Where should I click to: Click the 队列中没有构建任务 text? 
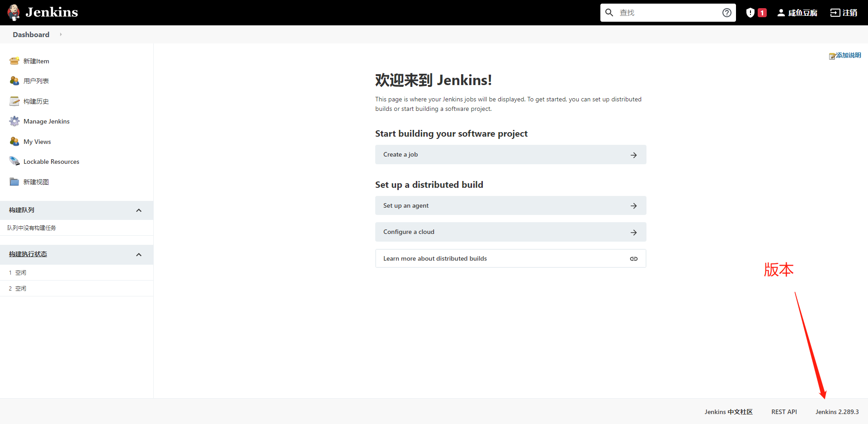pos(32,228)
